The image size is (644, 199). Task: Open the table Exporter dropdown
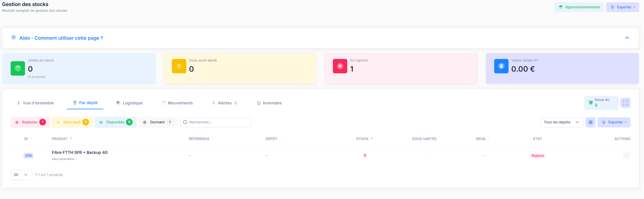(x=614, y=122)
